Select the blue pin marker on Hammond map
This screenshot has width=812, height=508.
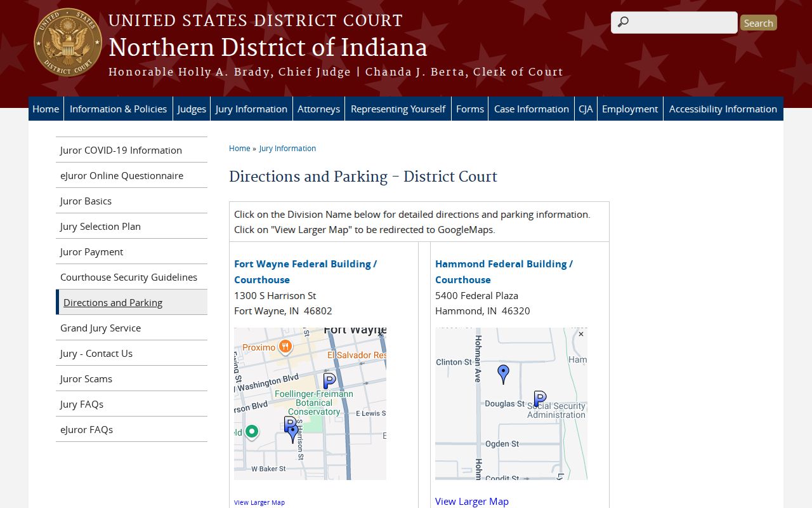tap(504, 374)
